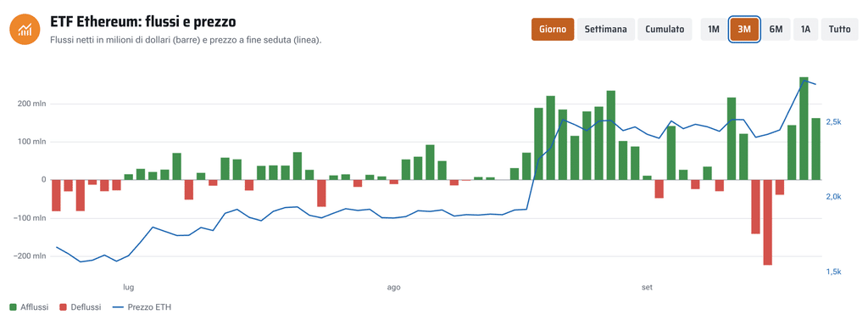868x320 pixels.
Task: Click the subtitle about Flussi netti in milioni
Action: [186, 41]
